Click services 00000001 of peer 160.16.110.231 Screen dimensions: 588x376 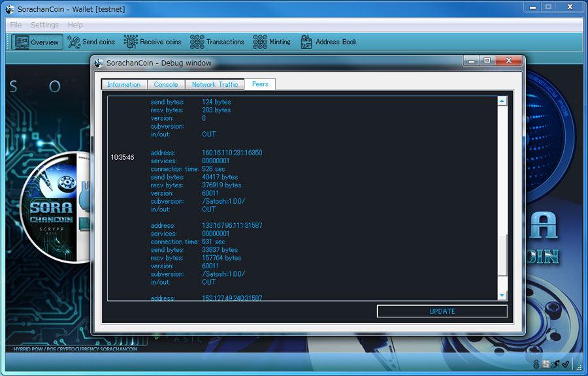[x=216, y=161]
